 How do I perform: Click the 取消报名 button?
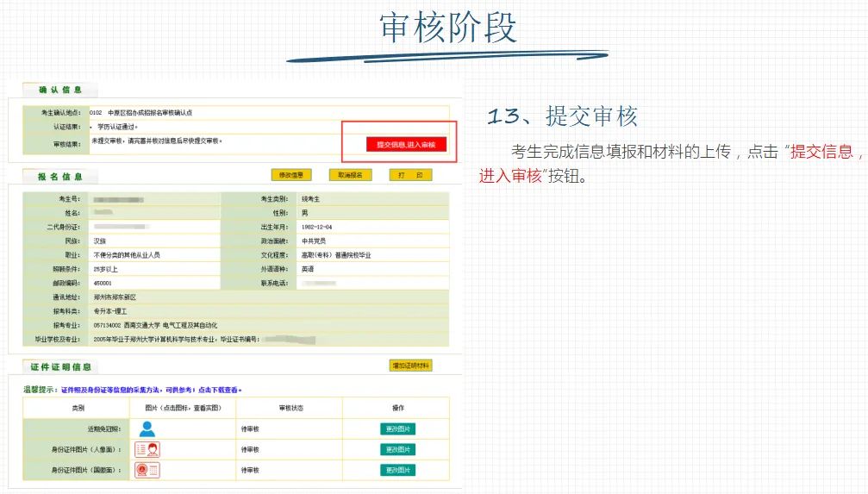coord(350,175)
